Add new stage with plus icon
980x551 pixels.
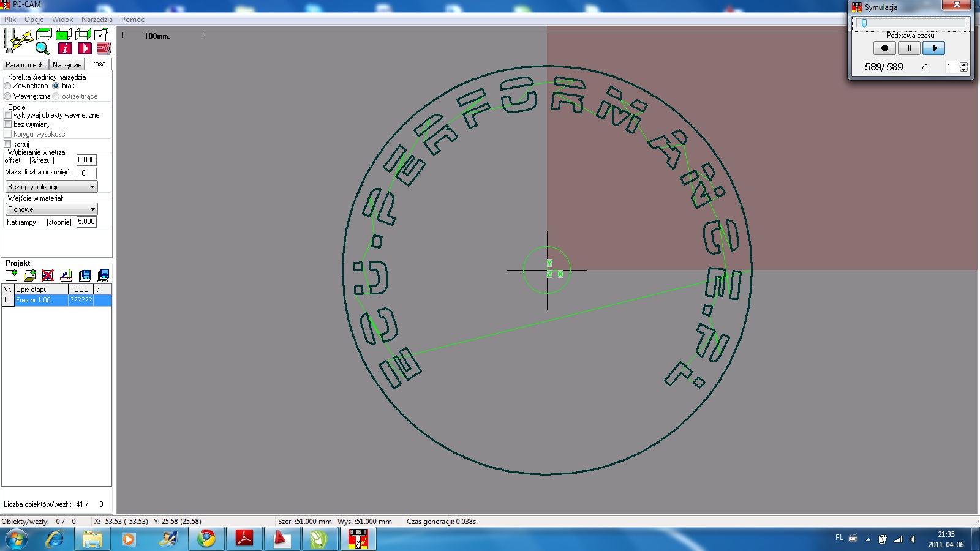[x=11, y=275]
